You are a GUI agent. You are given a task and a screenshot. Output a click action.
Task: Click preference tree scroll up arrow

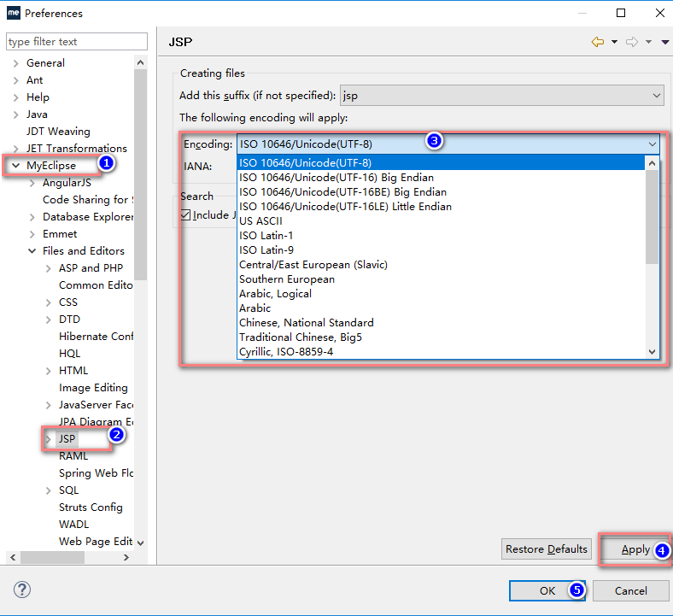140,62
